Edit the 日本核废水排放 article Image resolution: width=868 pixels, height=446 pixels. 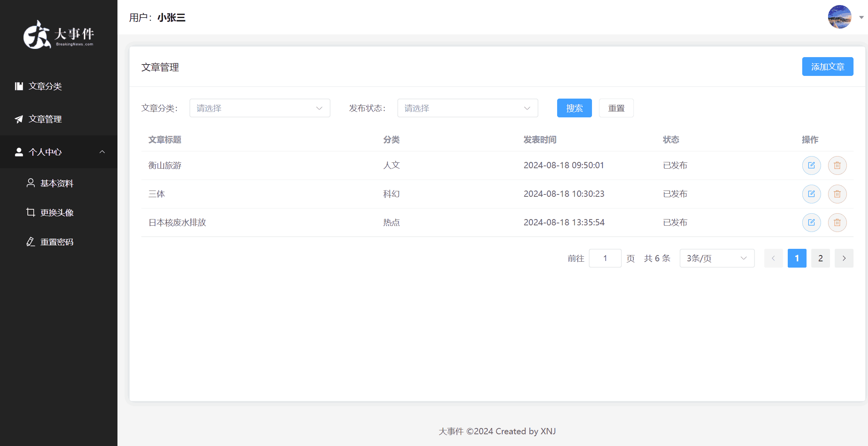(811, 223)
